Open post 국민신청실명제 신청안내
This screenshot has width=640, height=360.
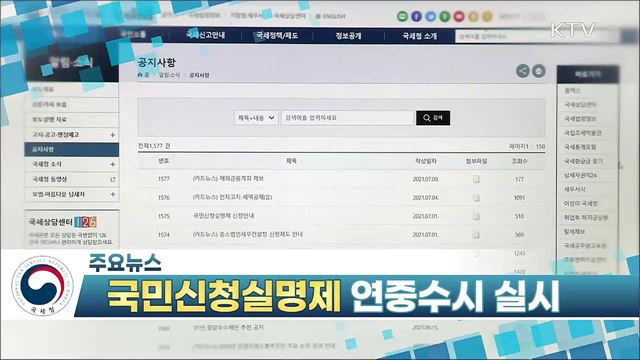[x=223, y=216]
